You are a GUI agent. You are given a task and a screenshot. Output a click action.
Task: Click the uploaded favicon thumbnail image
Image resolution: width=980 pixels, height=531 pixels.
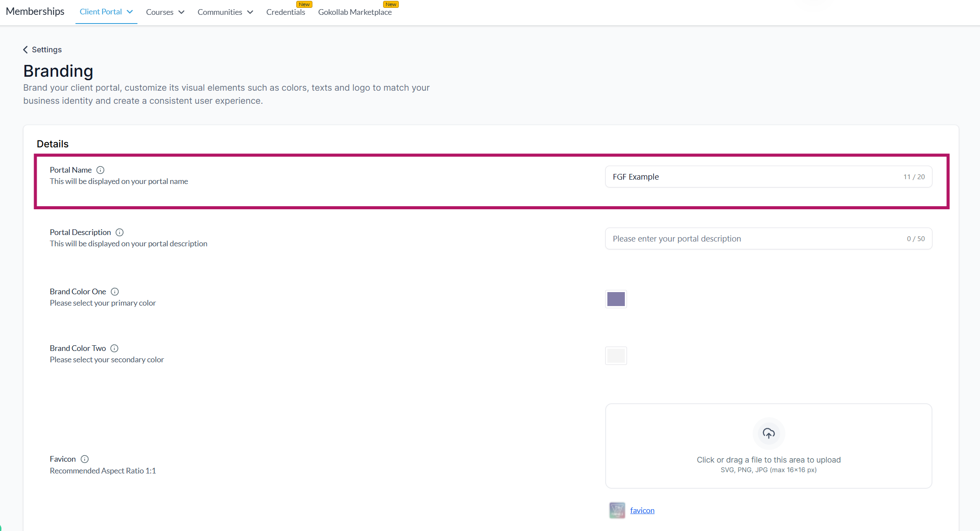point(617,510)
